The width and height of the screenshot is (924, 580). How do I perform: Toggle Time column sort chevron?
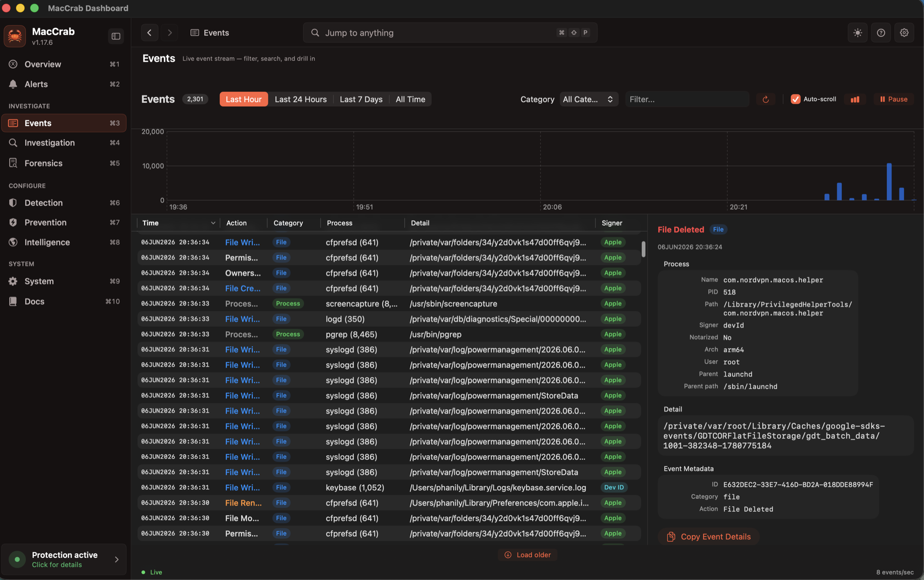pyautogui.click(x=213, y=223)
